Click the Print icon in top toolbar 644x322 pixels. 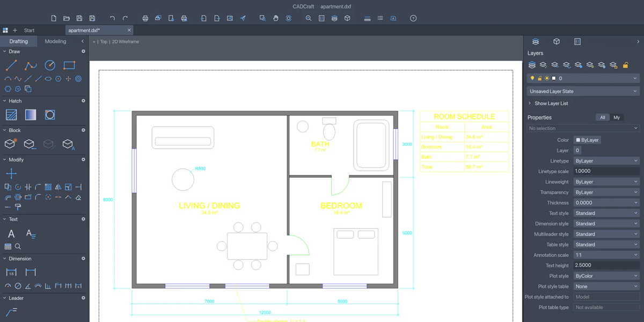click(x=145, y=18)
